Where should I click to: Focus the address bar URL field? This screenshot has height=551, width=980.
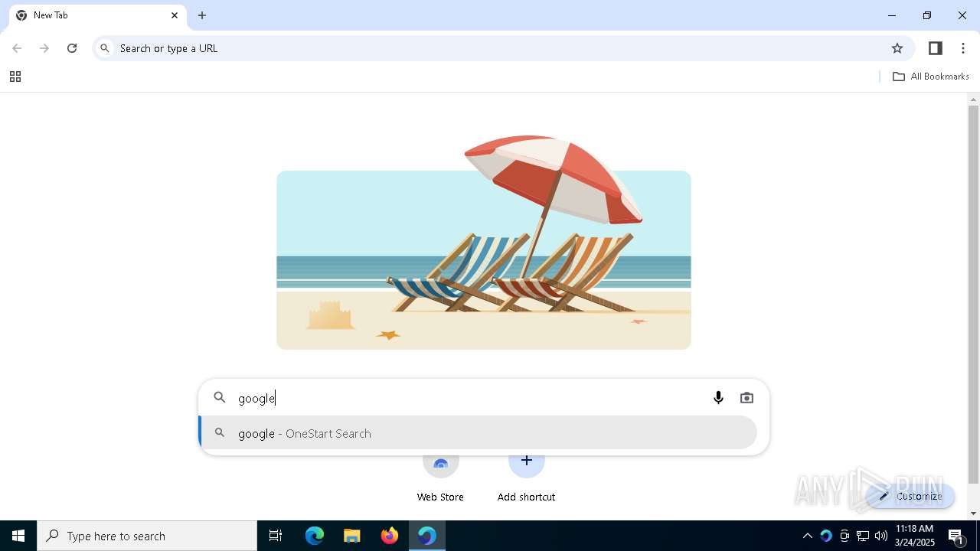click(502, 48)
